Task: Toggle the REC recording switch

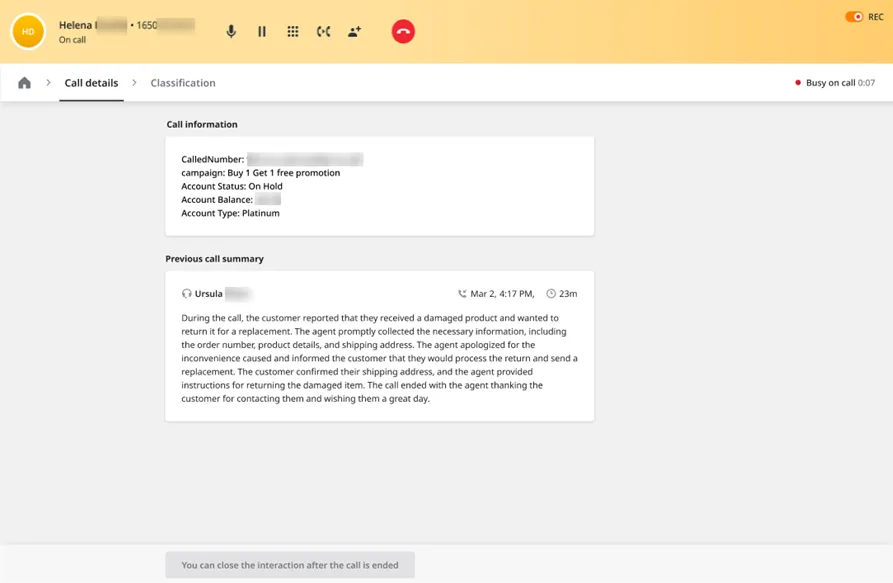Action: (x=854, y=17)
